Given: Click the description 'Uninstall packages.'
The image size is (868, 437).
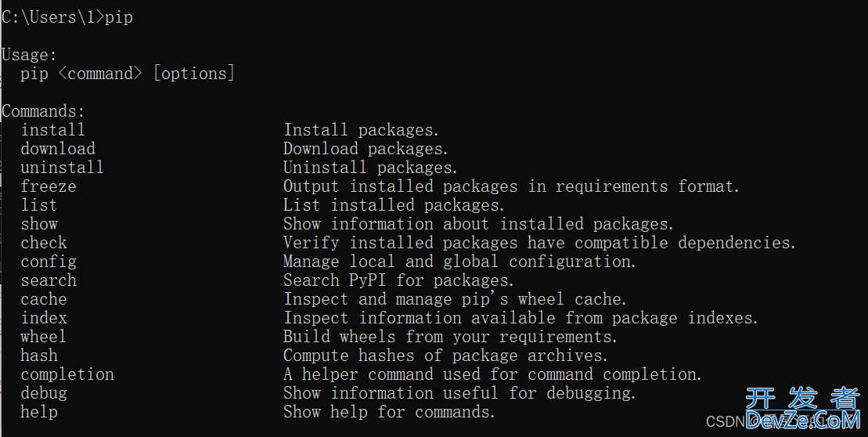Looking at the screenshot, I should pyautogui.click(x=370, y=168).
